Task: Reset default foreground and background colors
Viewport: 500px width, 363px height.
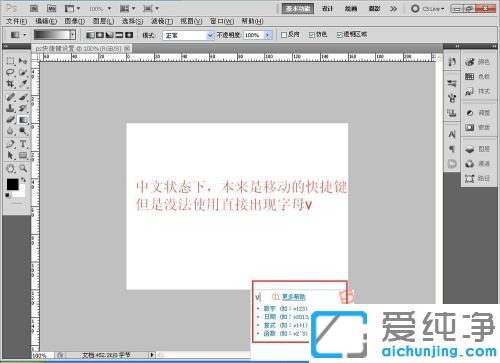Action: (x=7, y=195)
